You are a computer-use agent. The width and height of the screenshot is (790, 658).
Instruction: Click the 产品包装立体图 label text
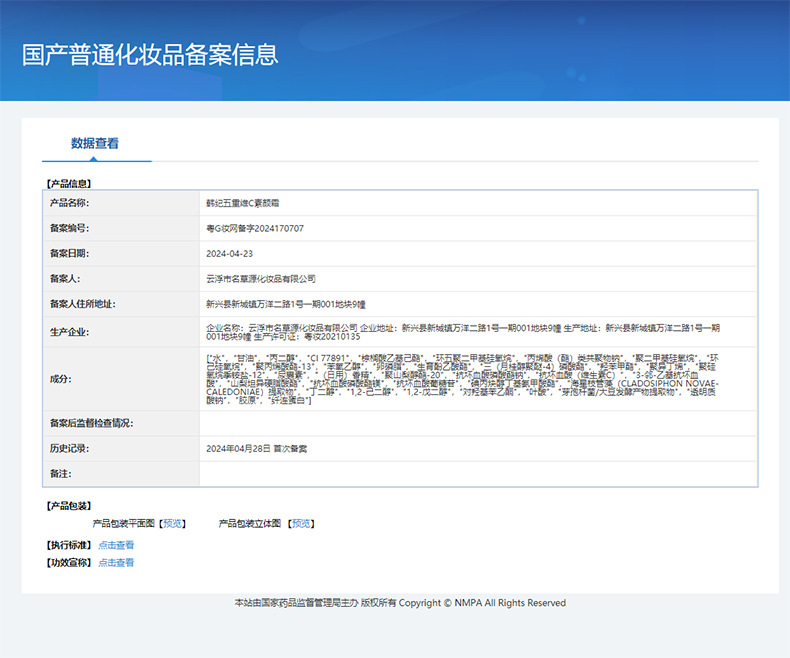[x=249, y=523]
